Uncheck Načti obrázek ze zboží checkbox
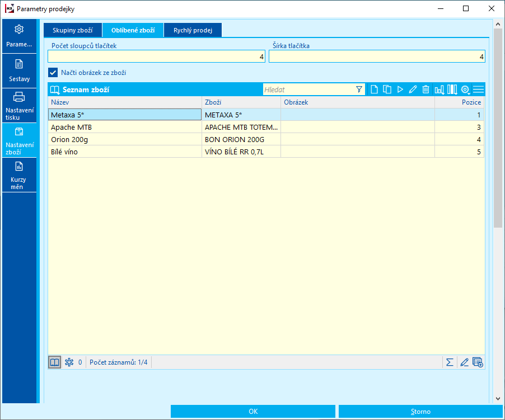The image size is (505, 420). 53,72
